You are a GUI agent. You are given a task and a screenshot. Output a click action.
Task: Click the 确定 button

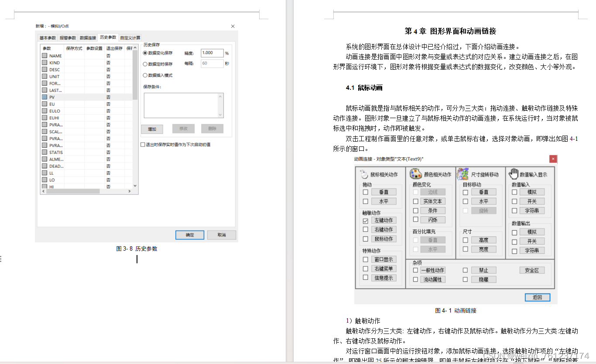190,235
